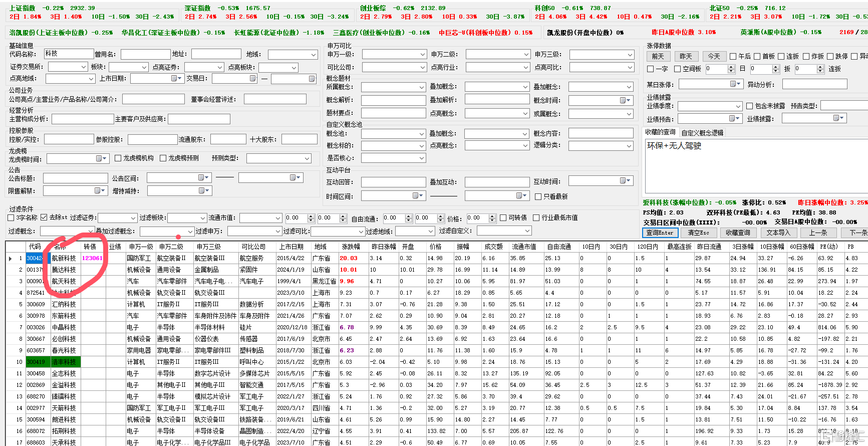The width and height of the screenshot is (868, 446).
Task: Tick the 首板 checkbox
Action: (757, 56)
